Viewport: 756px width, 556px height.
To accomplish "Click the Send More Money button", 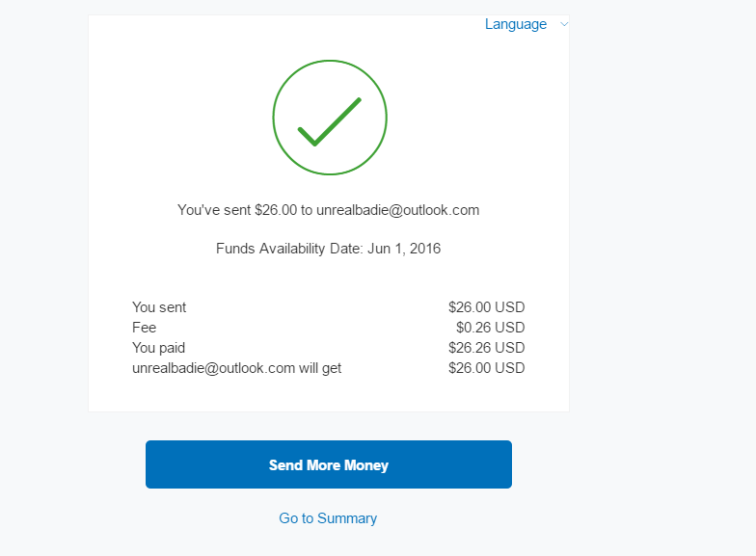I will pos(329,464).
